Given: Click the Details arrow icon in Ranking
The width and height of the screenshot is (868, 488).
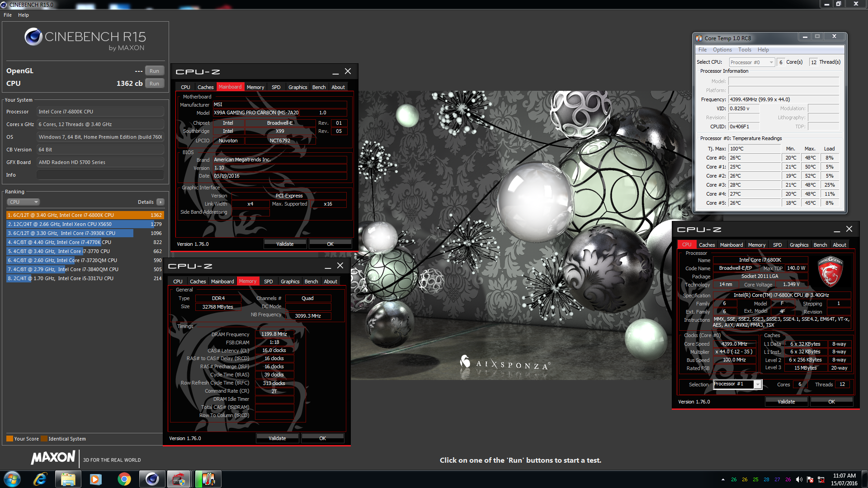Looking at the screenshot, I should [x=160, y=202].
